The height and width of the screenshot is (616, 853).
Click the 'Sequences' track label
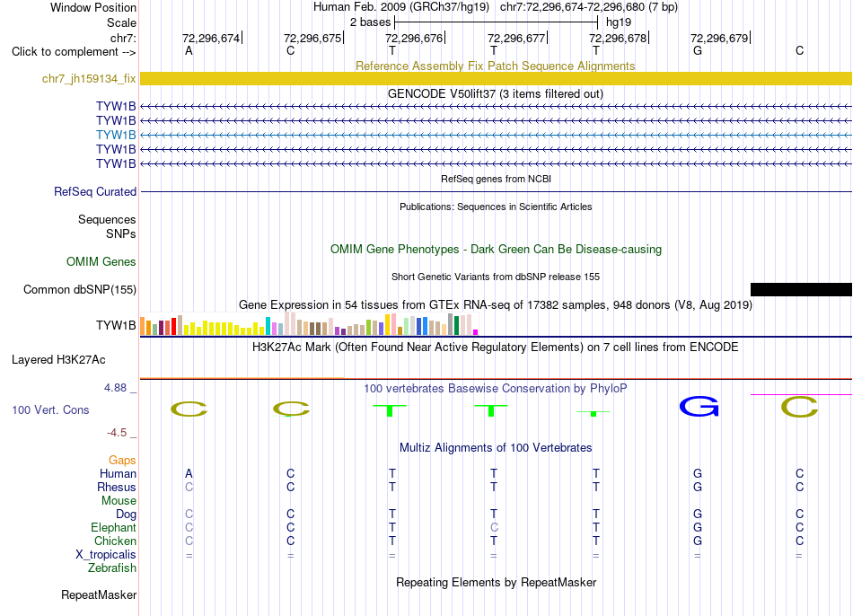click(107, 219)
